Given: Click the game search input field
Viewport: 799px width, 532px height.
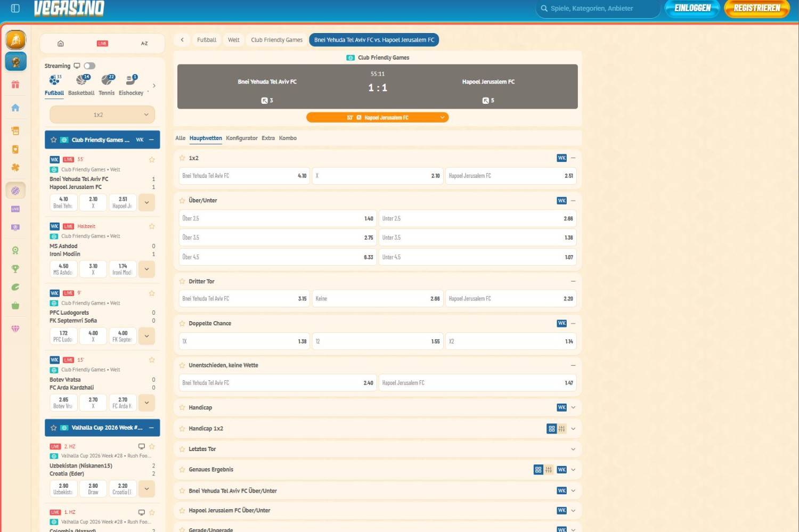Looking at the screenshot, I should 598,9.
